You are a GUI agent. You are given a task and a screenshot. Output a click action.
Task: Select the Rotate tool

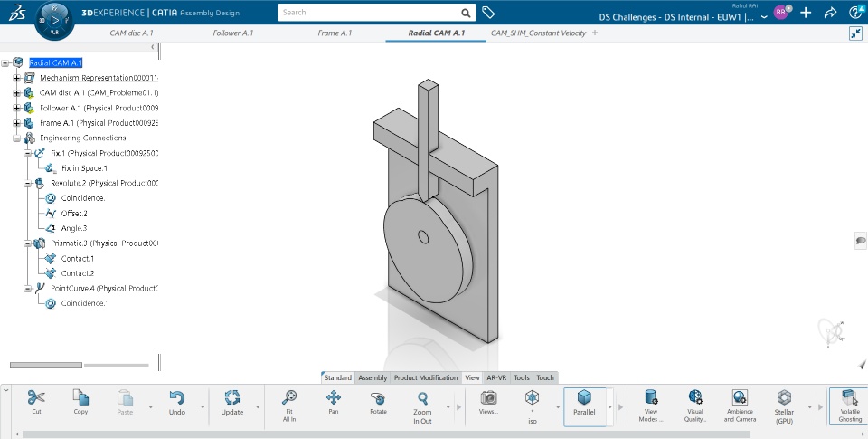[378, 402]
